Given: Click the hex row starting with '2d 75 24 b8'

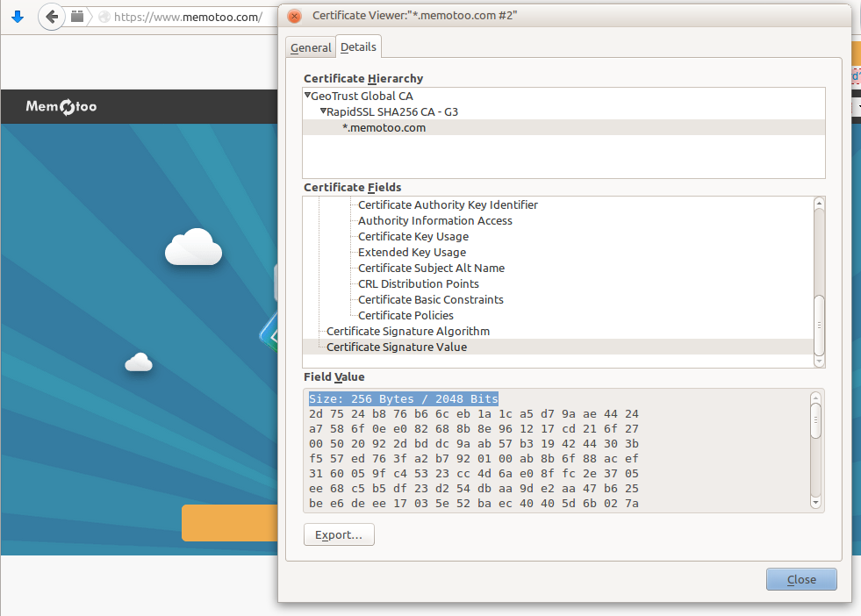Looking at the screenshot, I should (474, 414).
